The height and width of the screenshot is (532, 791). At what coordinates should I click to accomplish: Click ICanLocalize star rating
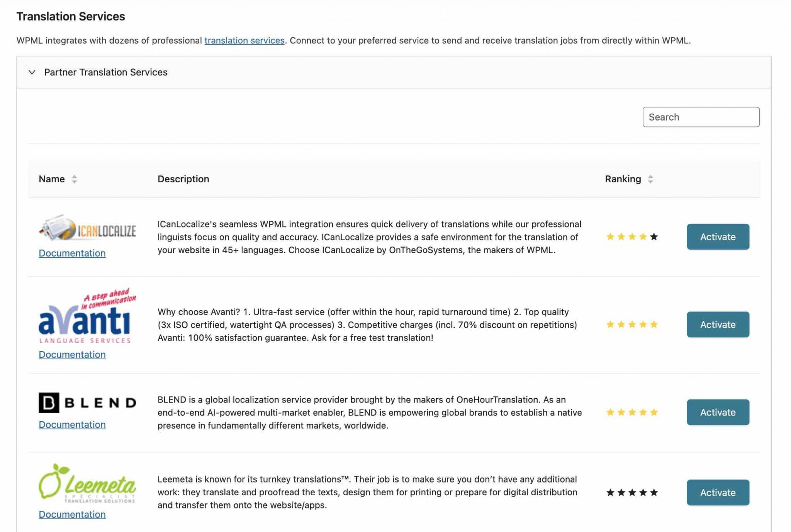click(632, 237)
